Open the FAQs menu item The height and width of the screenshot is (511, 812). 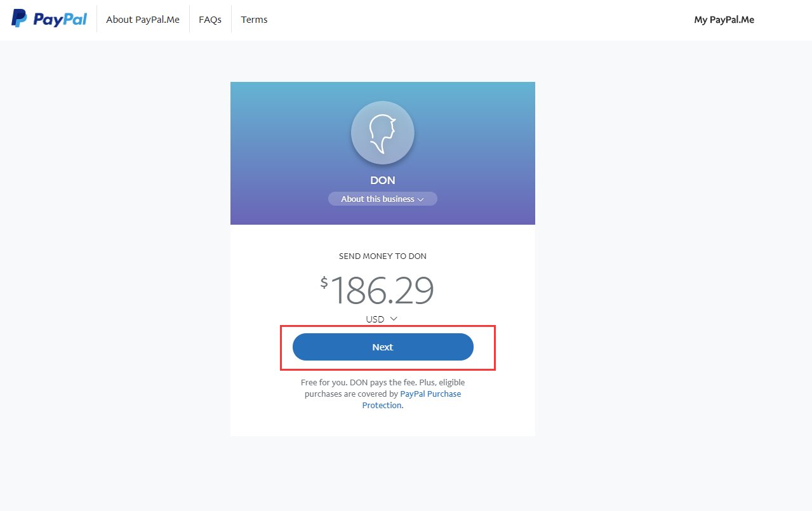[210, 20]
